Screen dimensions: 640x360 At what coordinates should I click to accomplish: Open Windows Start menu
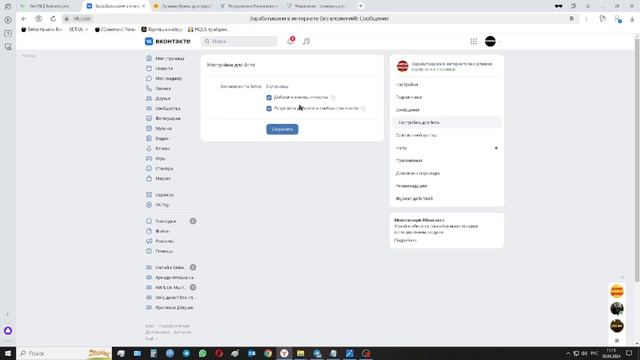tap(8, 353)
